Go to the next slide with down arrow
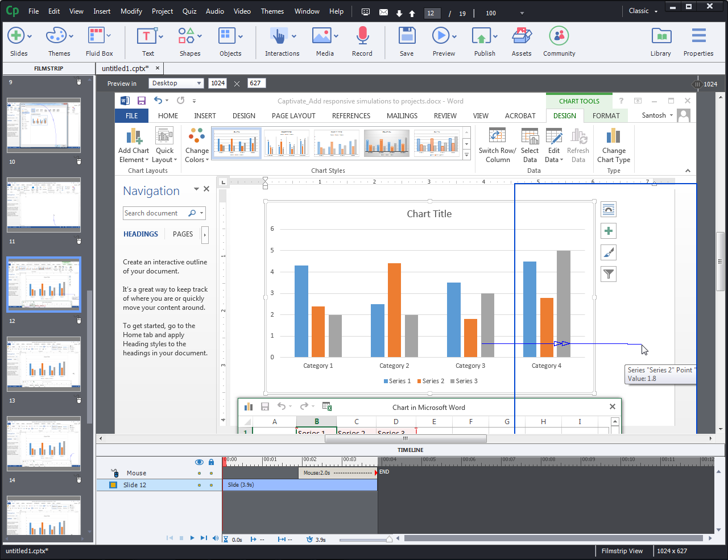Viewport: 728px width, 560px height. (399, 13)
